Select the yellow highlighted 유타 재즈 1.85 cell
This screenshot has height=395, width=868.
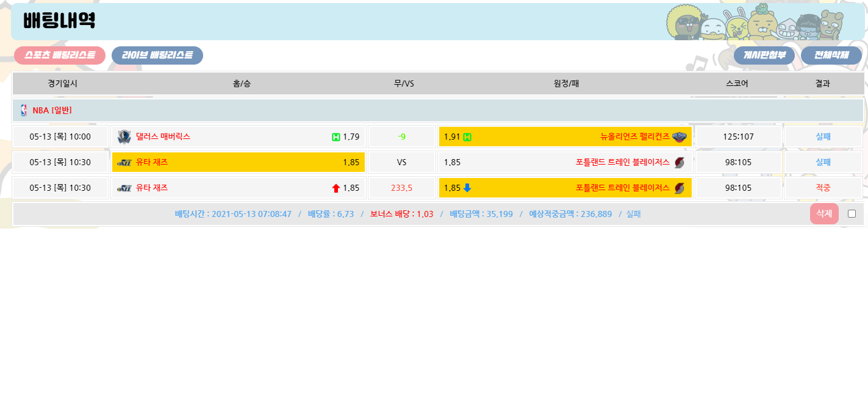(239, 162)
